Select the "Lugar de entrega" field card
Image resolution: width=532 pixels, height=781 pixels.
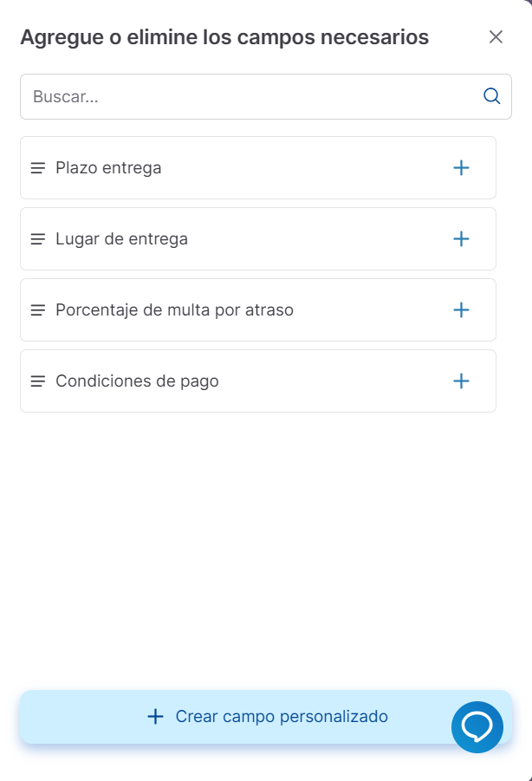[x=217, y=238]
